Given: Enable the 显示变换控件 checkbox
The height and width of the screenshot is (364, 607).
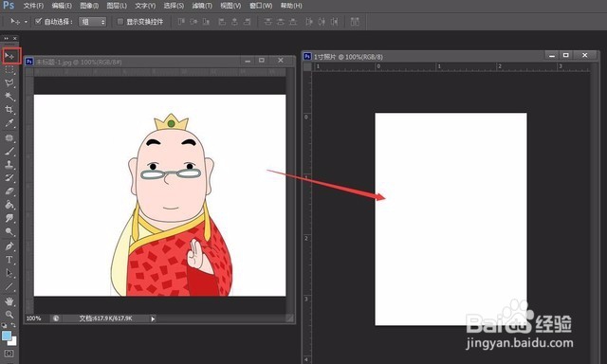Looking at the screenshot, I should click(x=120, y=22).
